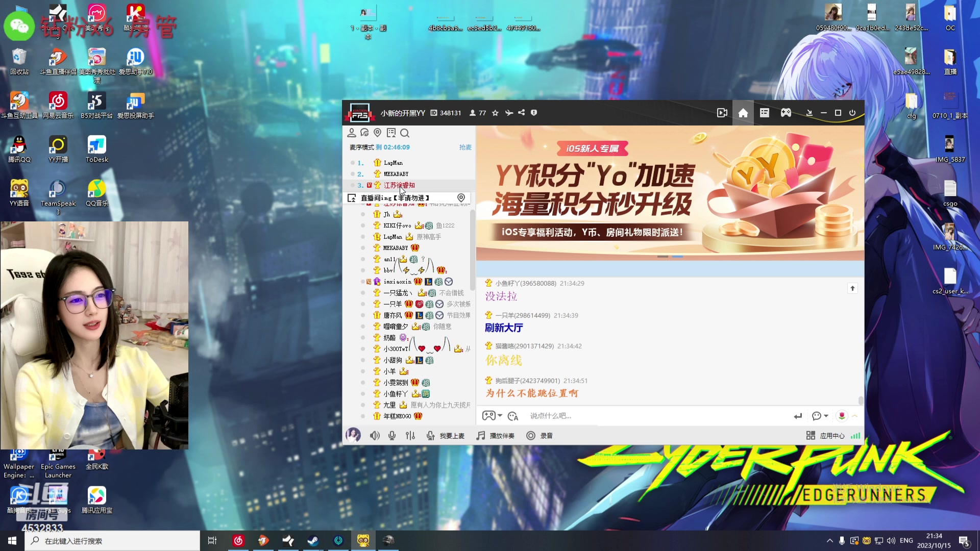Viewport: 980px width, 551px height.
Task: Click the power/exit channel icon
Action: pos(852,113)
